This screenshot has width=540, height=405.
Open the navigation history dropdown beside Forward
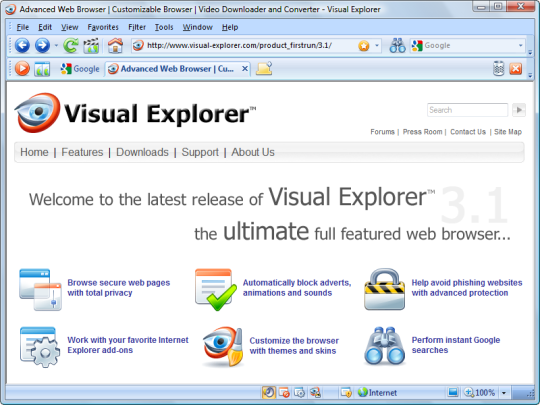(x=56, y=45)
